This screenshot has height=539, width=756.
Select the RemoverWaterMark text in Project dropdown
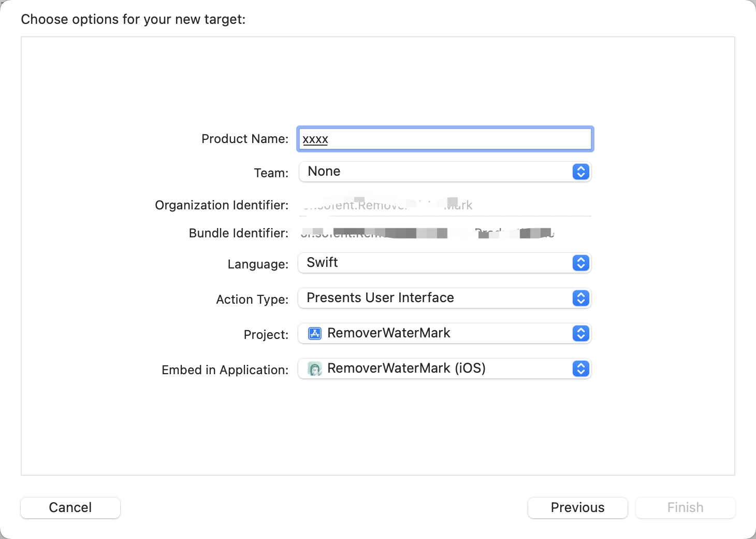(388, 333)
